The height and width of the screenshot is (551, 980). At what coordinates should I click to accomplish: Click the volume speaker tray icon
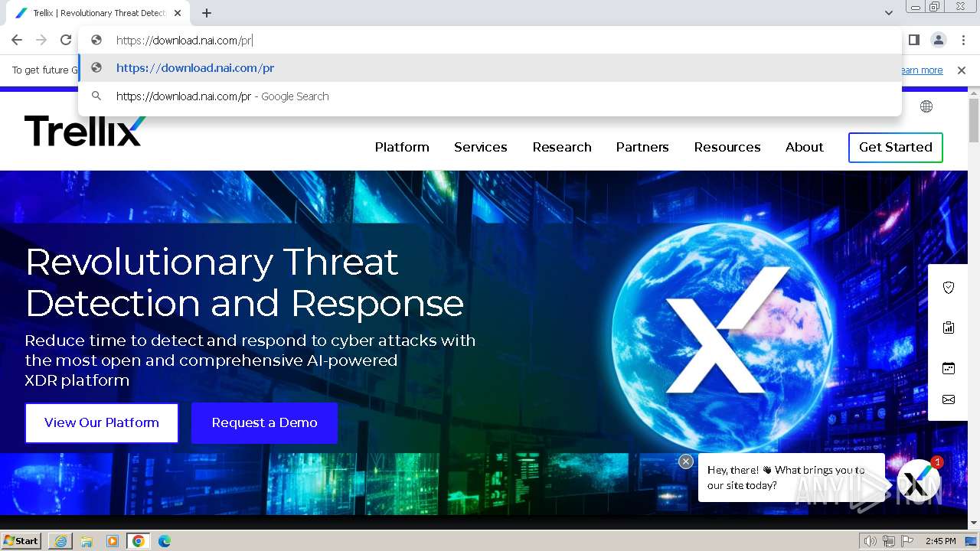871,541
